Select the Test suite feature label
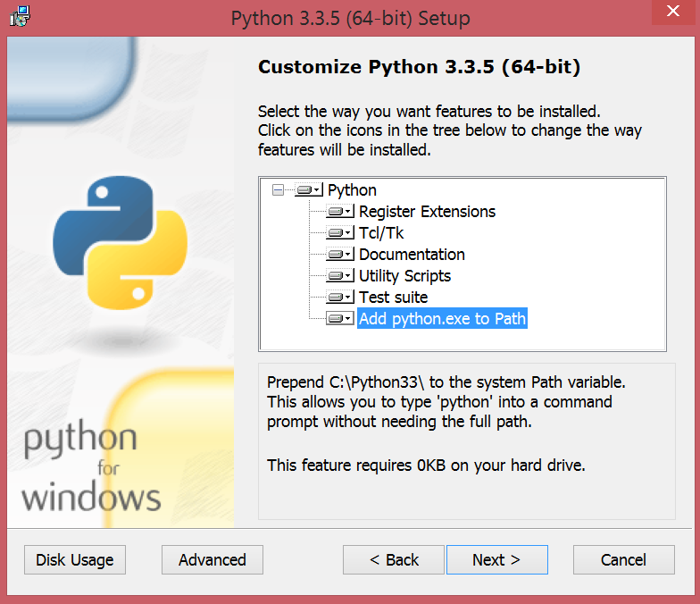This screenshot has width=700, height=604. [x=393, y=298]
